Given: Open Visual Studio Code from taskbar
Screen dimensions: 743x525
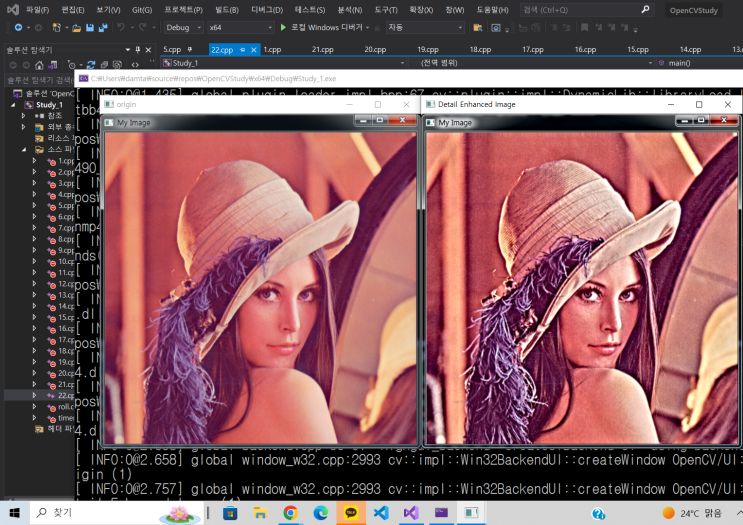Looking at the screenshot, I should 381,513.
